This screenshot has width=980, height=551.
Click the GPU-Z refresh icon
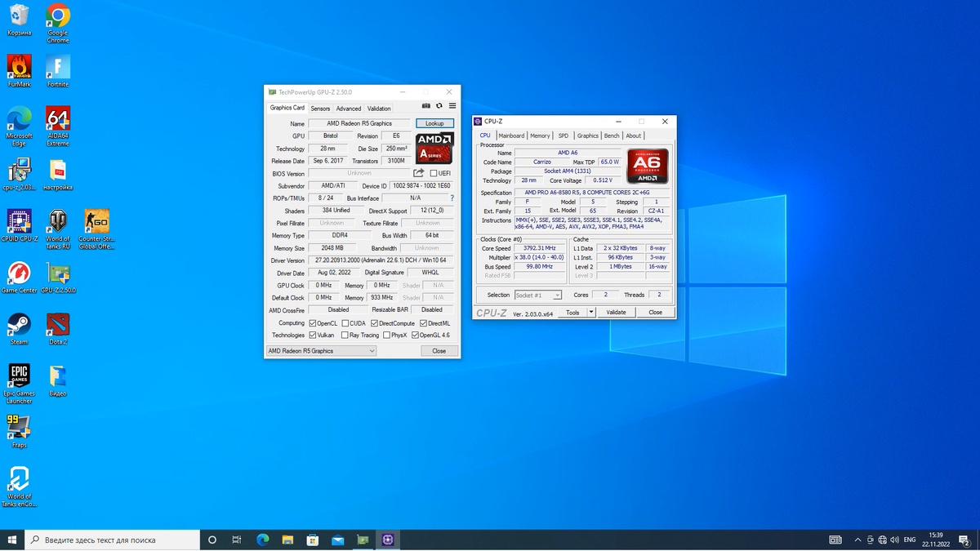coord(439,106)
